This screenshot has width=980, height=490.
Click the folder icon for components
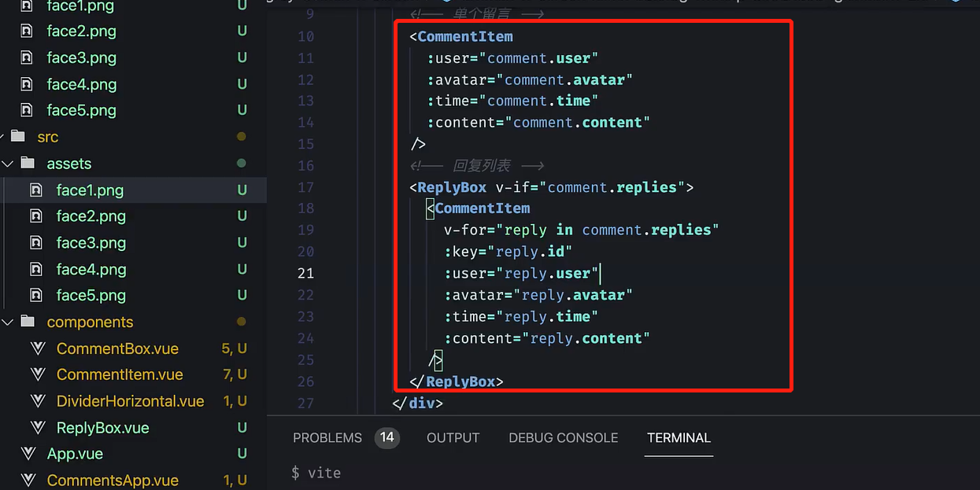click(x=28, y=322)
